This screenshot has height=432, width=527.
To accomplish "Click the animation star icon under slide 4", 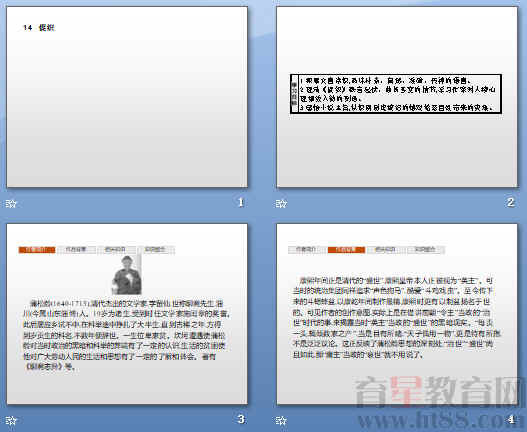I will [281, 420].
